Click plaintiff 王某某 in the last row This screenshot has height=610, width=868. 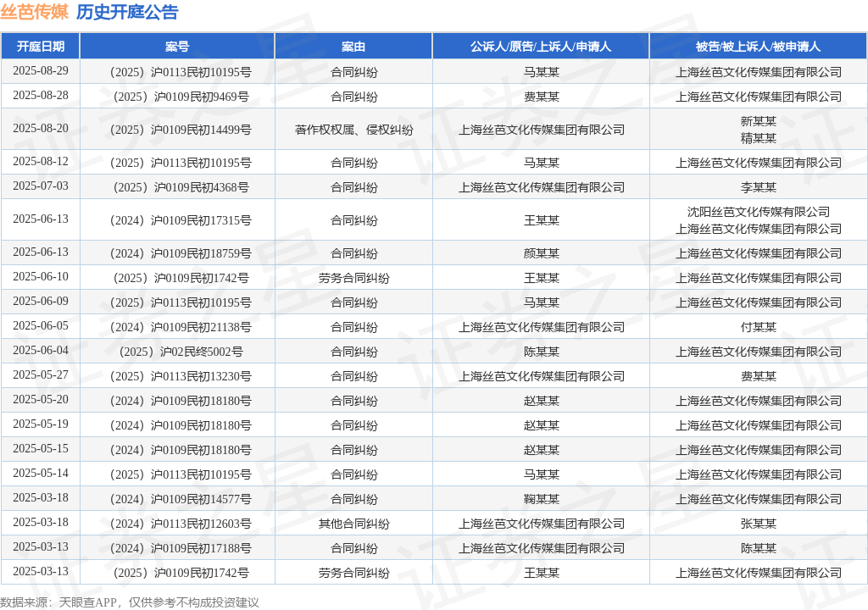coord(542,573)
